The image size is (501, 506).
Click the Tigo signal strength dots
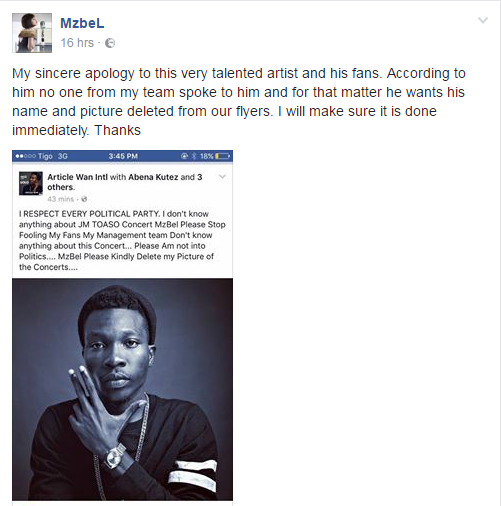pos(25,156)
